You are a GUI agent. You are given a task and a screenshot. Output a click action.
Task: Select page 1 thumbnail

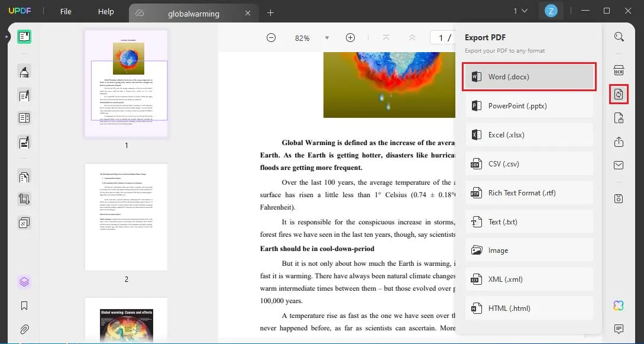[126, 83]
